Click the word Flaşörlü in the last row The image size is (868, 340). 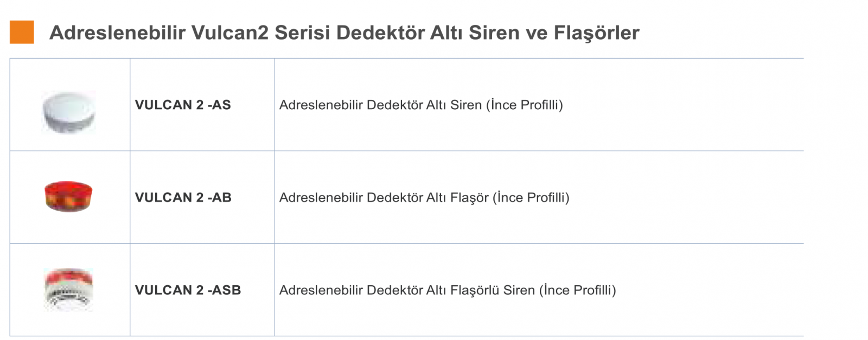point(475,291)
